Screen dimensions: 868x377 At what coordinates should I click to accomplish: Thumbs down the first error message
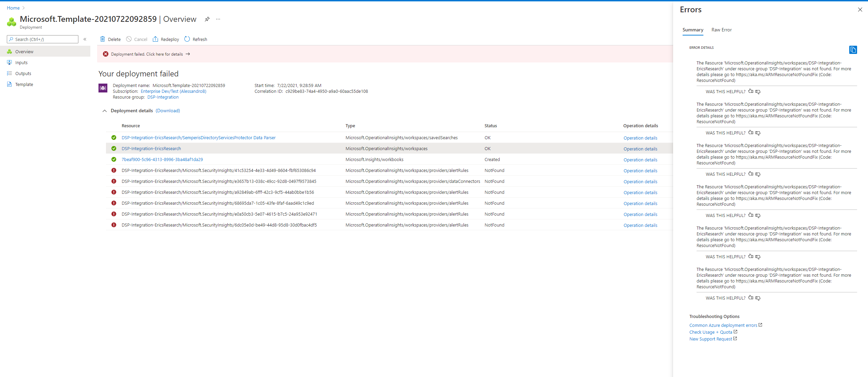(x=758, y=91)
